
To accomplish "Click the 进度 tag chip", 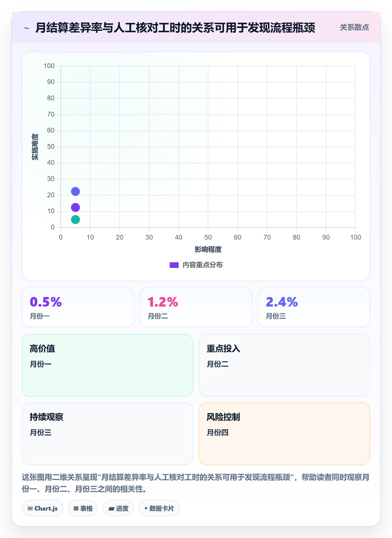I will (118, 508).
